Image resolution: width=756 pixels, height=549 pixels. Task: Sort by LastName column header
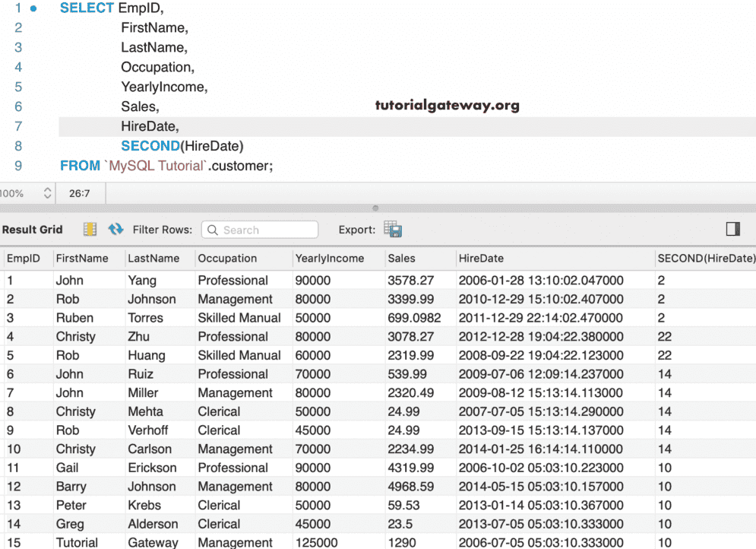point(153,258)
